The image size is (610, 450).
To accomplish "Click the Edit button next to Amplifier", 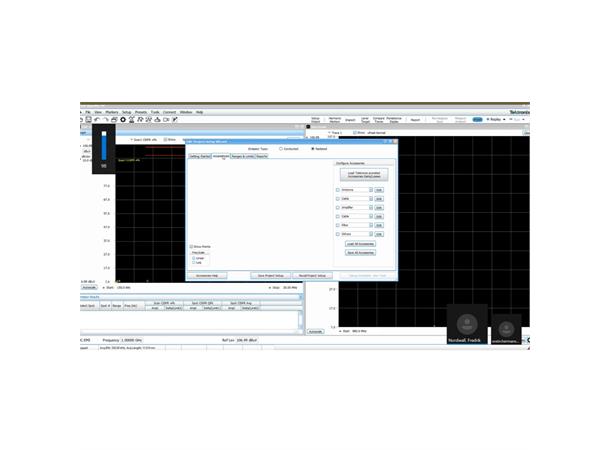I will pyautogui.click(x=379, y=206).
